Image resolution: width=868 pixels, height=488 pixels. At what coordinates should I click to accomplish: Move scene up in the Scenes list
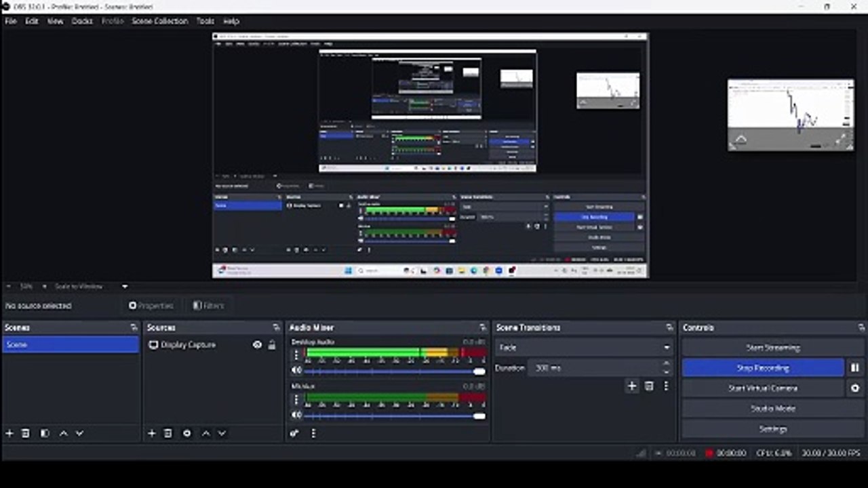64,433
